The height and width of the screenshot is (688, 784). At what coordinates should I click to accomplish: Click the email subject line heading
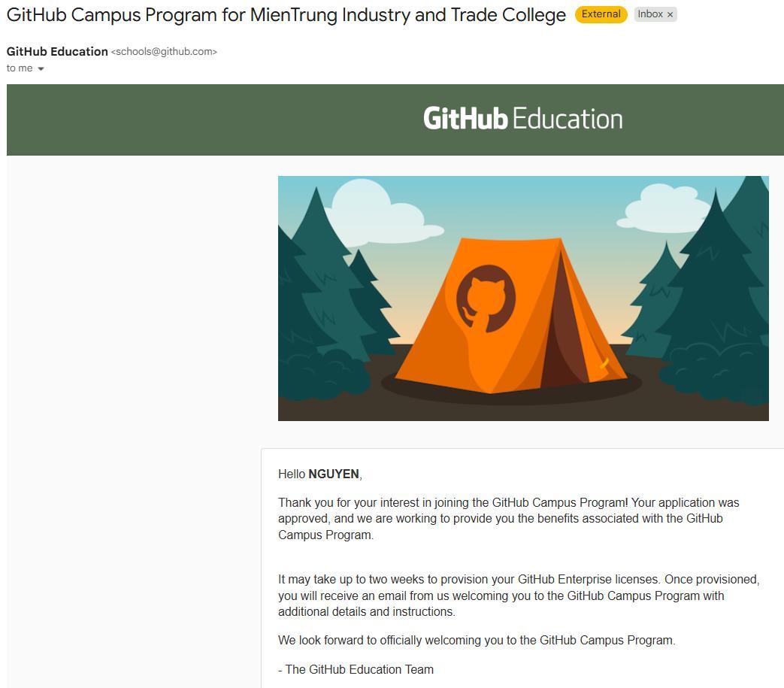coord(286,15)
